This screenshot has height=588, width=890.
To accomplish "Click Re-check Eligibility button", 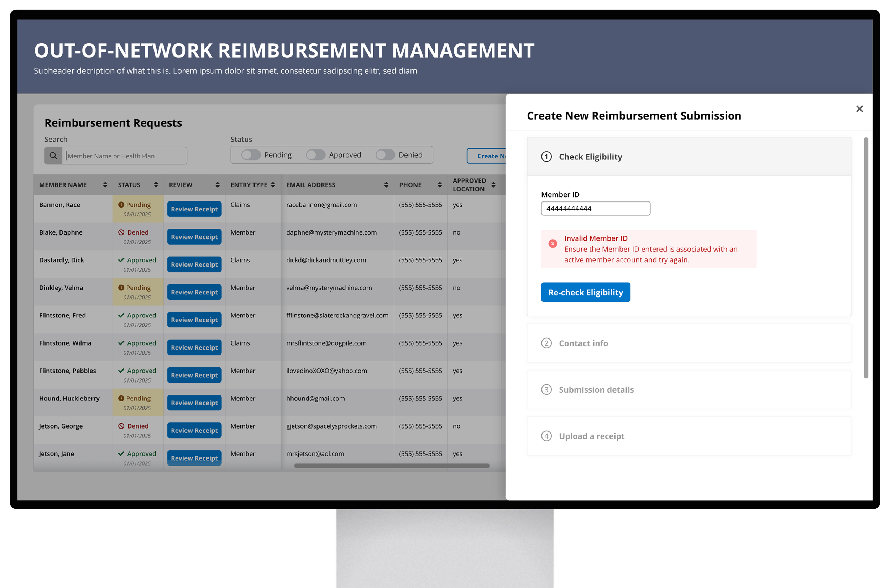I will point(586,292).
